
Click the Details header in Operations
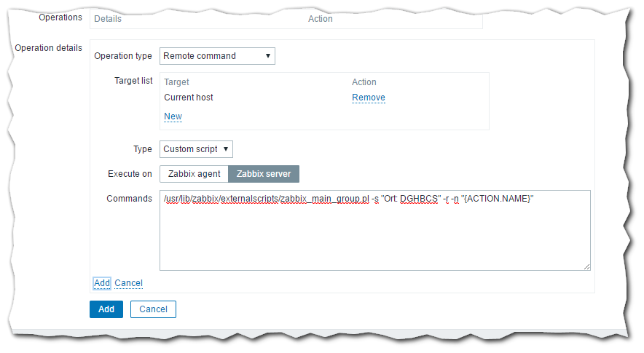[107, 19]
